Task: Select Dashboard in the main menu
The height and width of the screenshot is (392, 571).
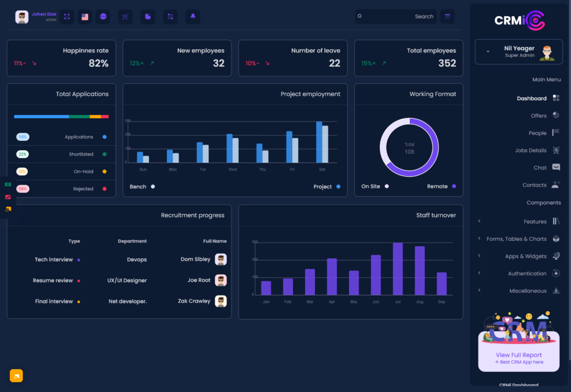Action: coord(531,98)
